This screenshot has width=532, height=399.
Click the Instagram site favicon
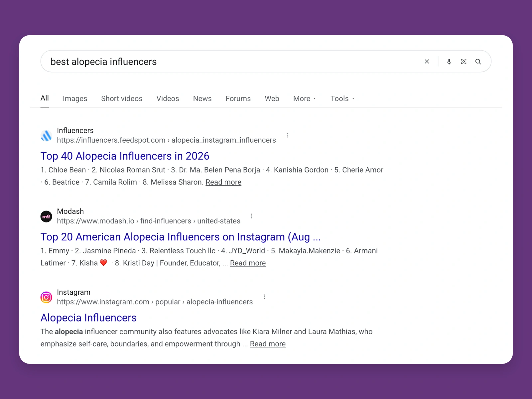coord(46,297)
